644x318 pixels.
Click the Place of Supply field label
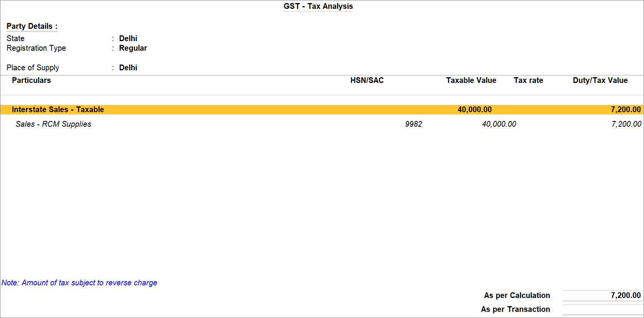pyautogui.click(x=33, y=68)
